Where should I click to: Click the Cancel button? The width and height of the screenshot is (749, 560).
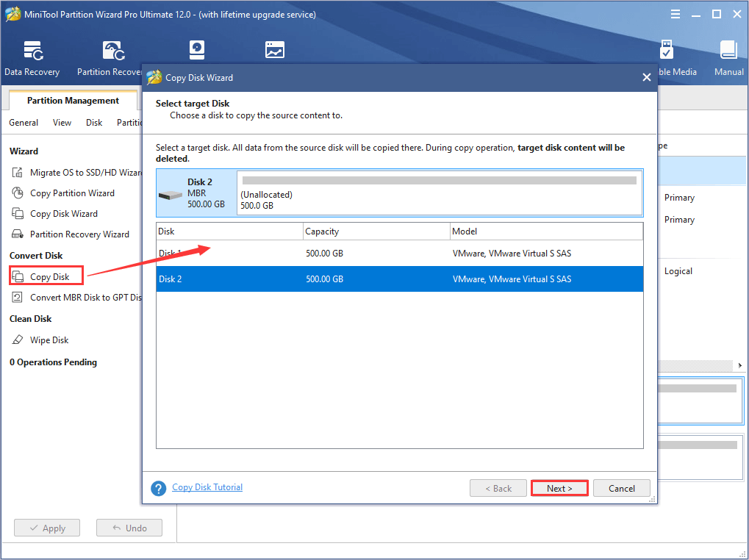(x=621, y=489)
